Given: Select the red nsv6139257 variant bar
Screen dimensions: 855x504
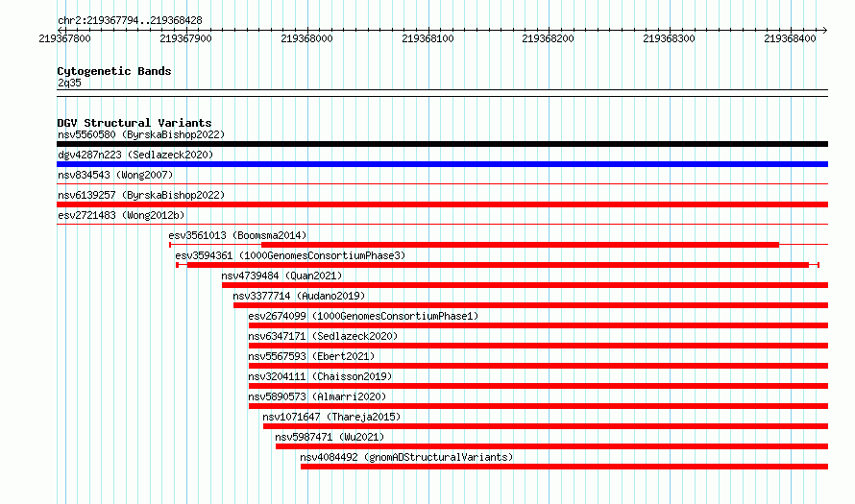Looking at the screenshot, I should coord(442,204).
